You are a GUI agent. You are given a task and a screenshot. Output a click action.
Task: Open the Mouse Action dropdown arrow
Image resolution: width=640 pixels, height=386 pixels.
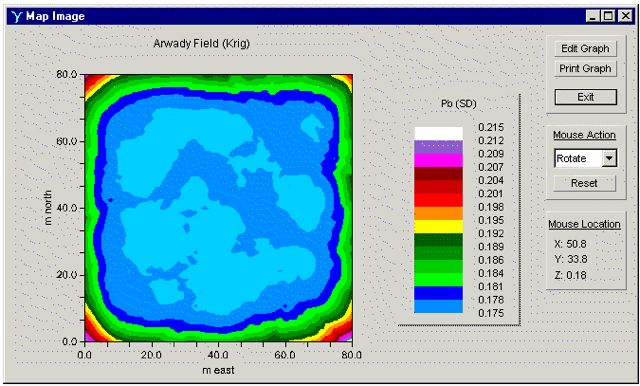[609, 158]
